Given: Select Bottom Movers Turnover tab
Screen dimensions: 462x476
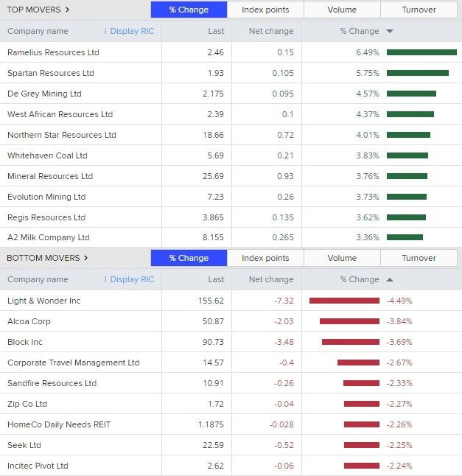Looking at the screenshot, I should tap(419, 258).
